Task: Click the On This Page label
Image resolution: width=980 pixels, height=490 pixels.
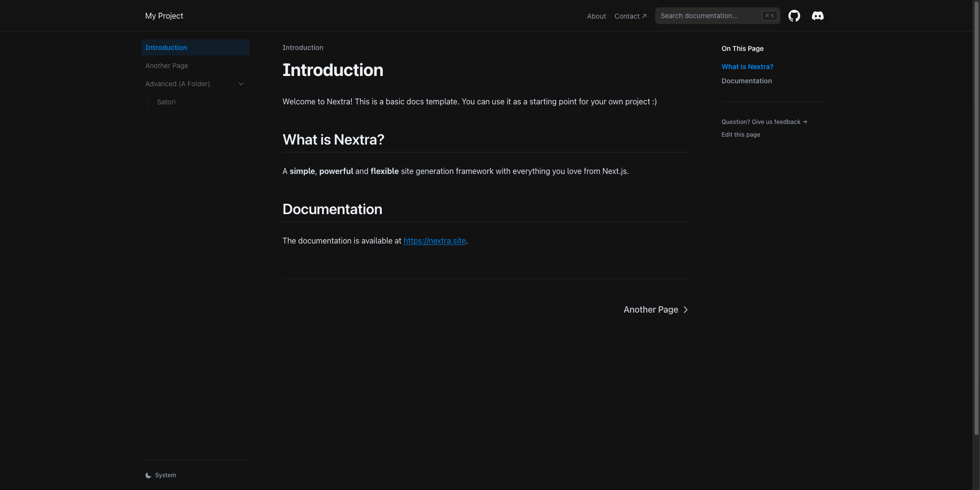Action: (x=742, y=49)
